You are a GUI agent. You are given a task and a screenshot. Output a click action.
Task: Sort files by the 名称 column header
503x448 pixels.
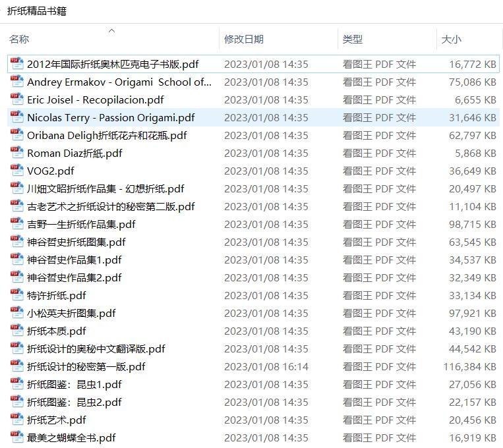click(19, 39)
